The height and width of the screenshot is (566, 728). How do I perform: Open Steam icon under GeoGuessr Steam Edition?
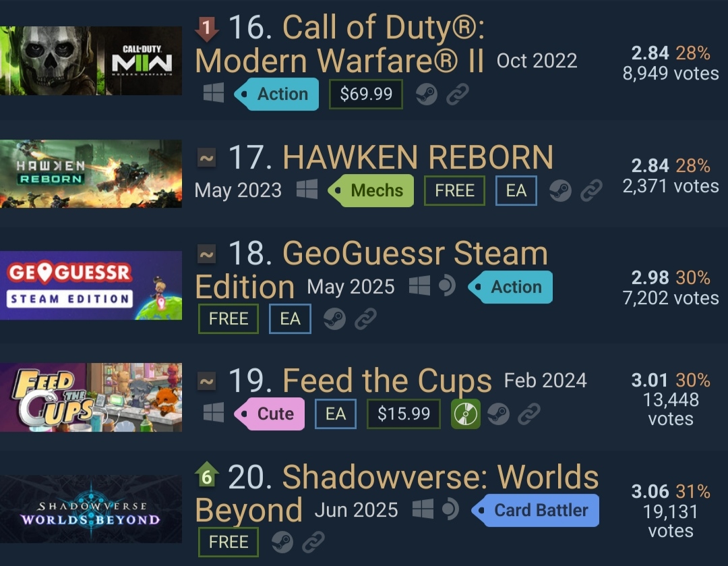(334, 319)
